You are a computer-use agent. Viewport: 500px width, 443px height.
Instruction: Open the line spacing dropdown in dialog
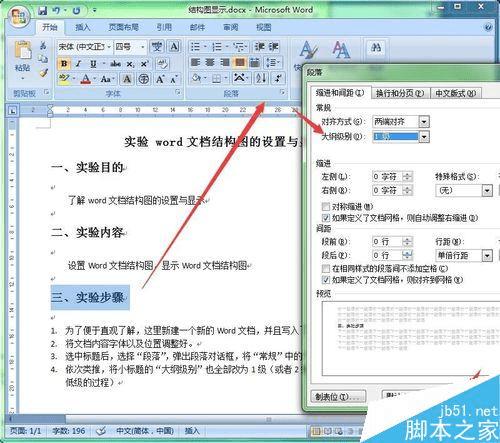point(487,256)
